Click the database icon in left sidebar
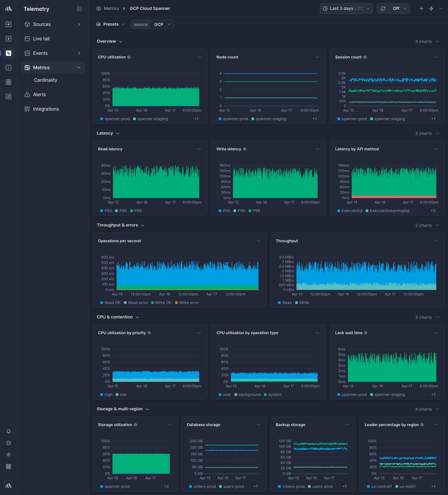This screenshot has height=495, width=448. (8, 82)
